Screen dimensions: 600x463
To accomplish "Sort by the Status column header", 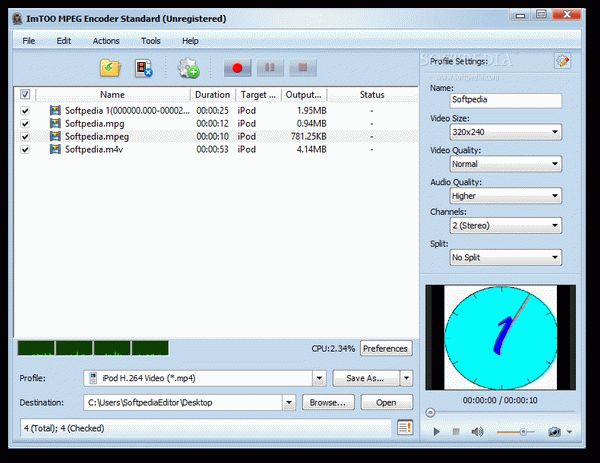I will [372, 95].
